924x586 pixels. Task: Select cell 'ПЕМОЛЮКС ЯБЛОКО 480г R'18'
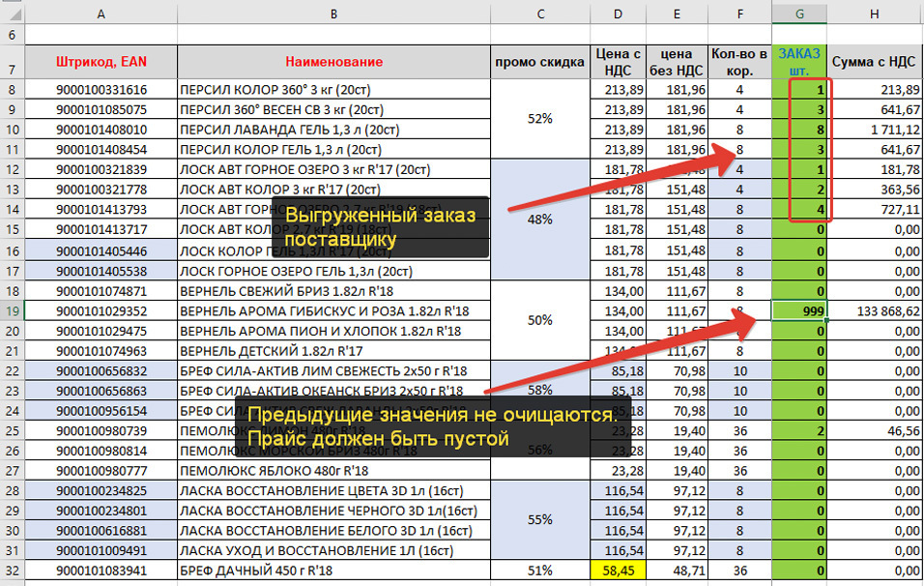(333, 471)
